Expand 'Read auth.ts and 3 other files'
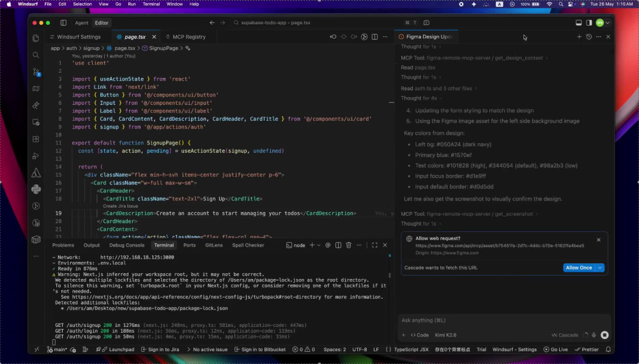 point(438,88)
